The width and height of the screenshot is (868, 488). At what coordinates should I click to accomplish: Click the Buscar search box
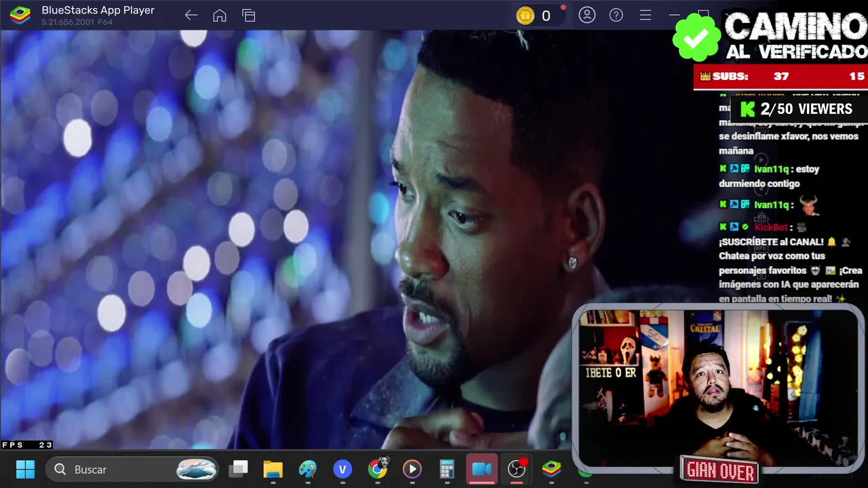133,469
